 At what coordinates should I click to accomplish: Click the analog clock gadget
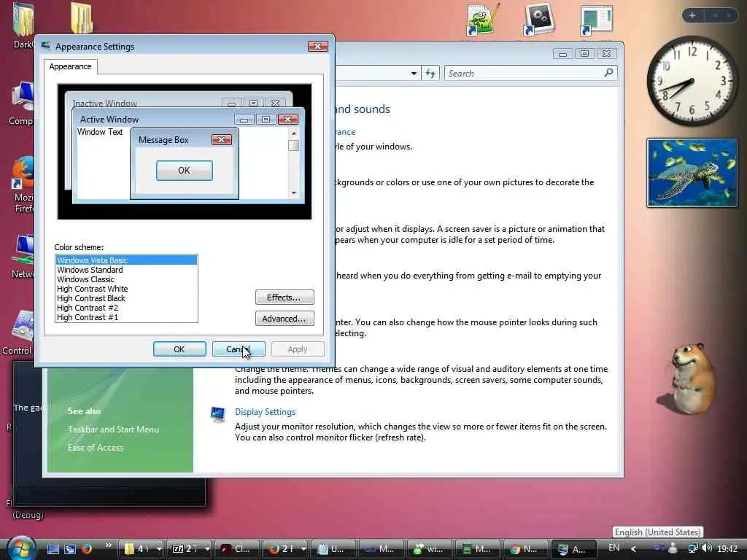click(x=692, y=81)
